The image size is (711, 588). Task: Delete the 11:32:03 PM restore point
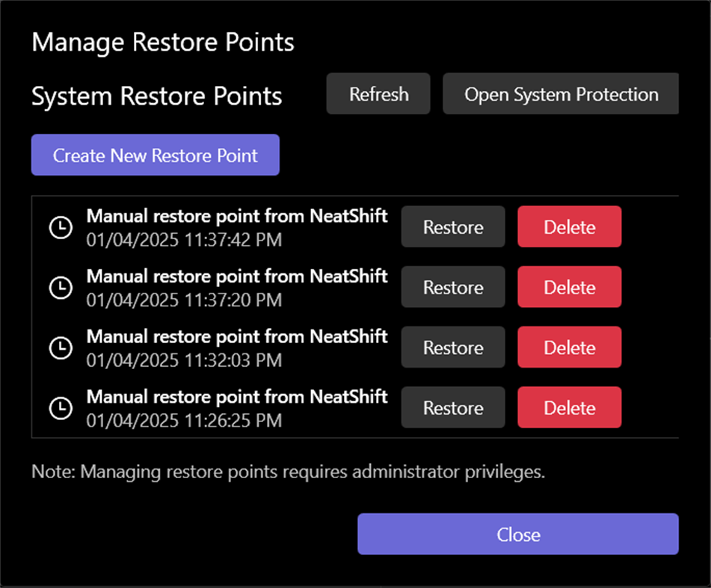(569, 347)
